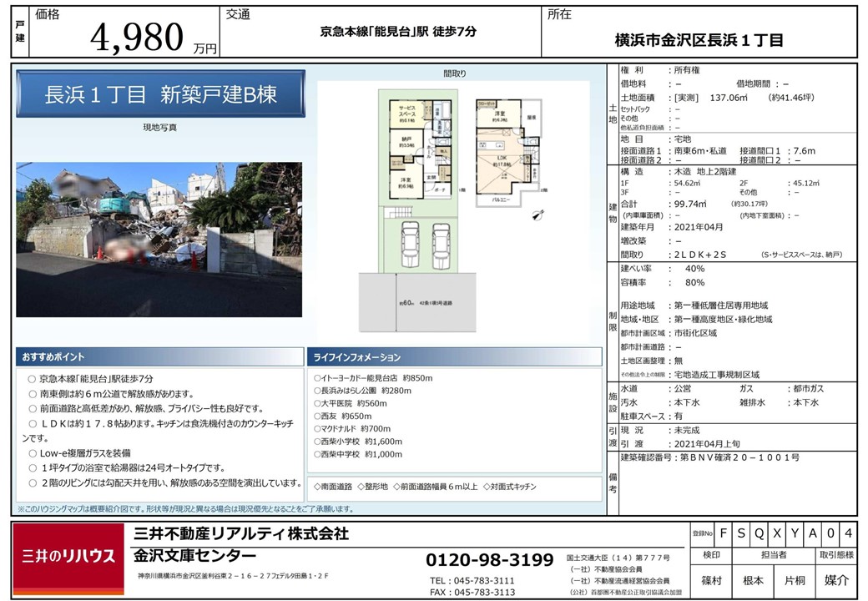Click the TEL number 045-783-3111
This screenshot has width=868, height=601.
(x=472, y=580)
